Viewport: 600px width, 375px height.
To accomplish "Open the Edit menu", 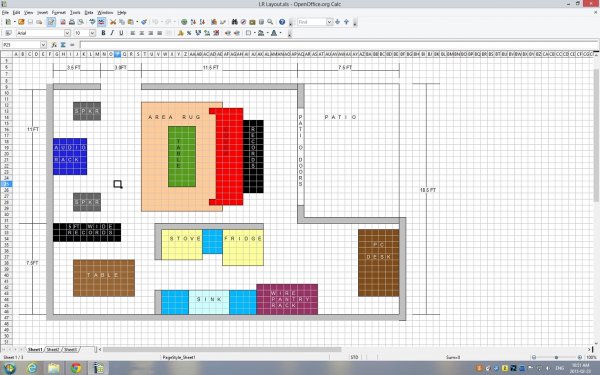I will [16, 13].
